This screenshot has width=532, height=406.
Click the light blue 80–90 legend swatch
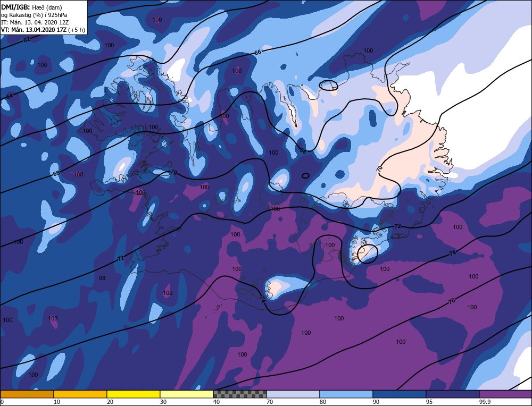click(x=346, y=394)
